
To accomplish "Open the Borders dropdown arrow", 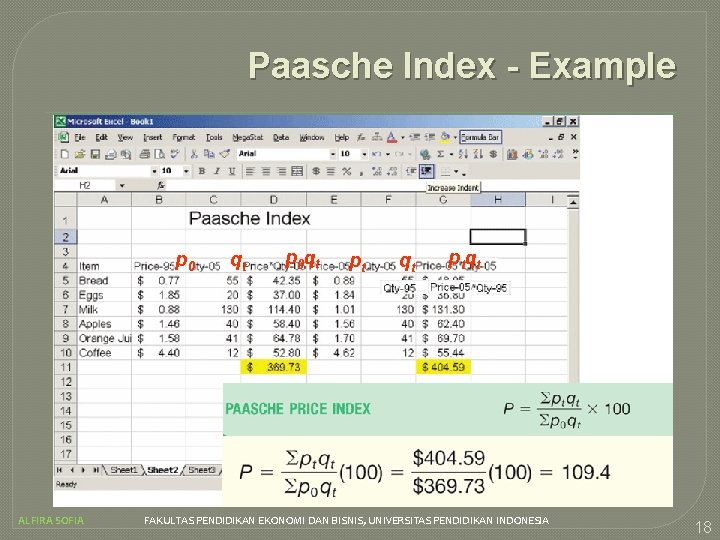I will click(456, 172).
